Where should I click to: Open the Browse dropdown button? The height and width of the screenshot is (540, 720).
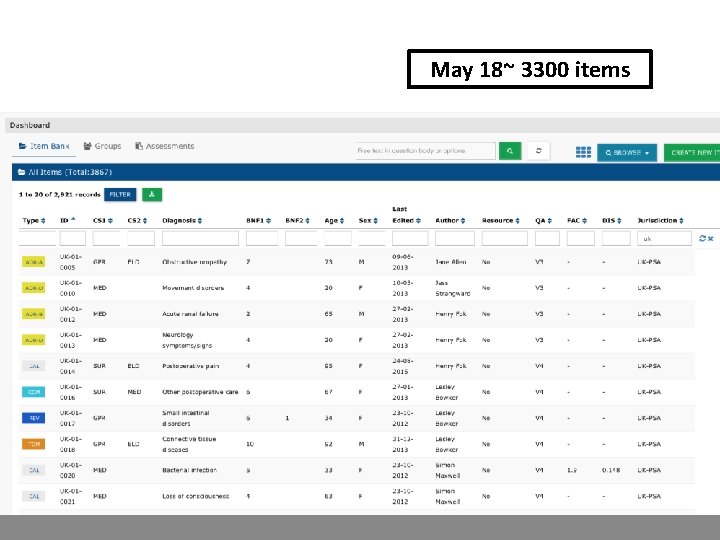pos(627,152)
